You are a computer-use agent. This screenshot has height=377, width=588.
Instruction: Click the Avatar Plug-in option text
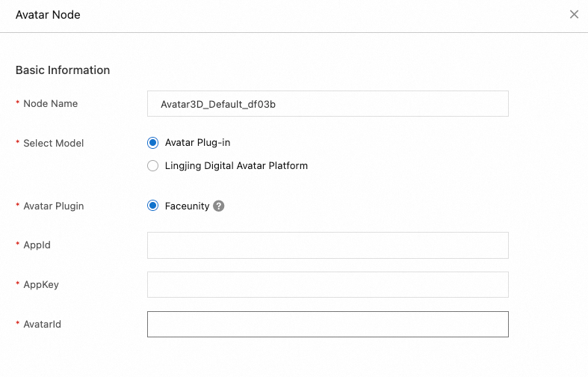click(202, 143)
